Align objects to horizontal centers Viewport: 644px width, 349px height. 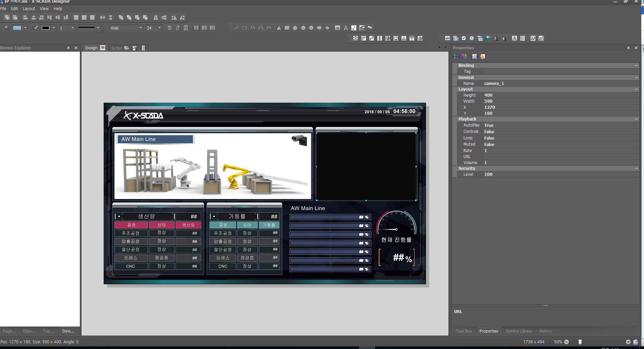(34, 17)
